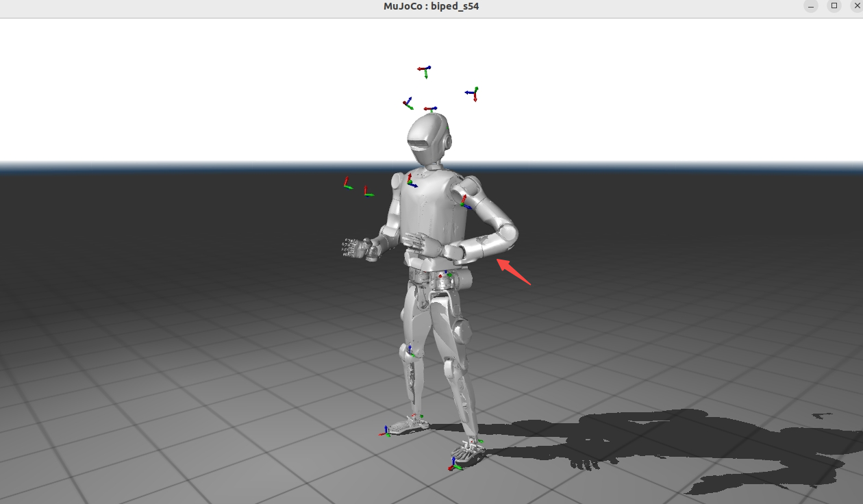863x504 pixels.
Task: Select the coordinate frame at the robot's knee
Action: pos(410,351)
